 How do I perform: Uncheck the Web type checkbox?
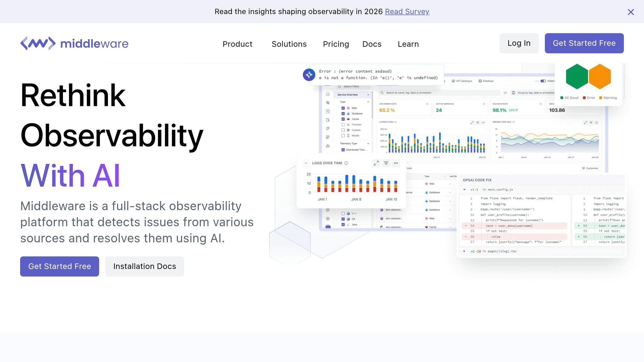click(x=343, y=108)
